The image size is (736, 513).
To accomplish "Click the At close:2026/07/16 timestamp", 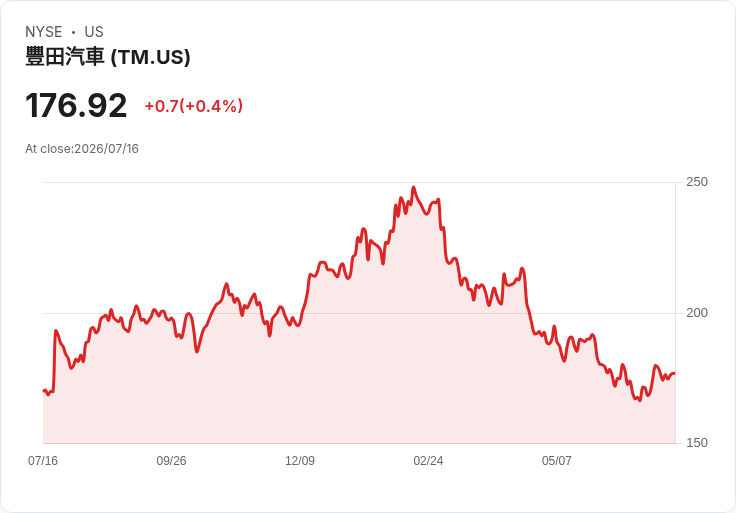I will click(x=82, y=149).
